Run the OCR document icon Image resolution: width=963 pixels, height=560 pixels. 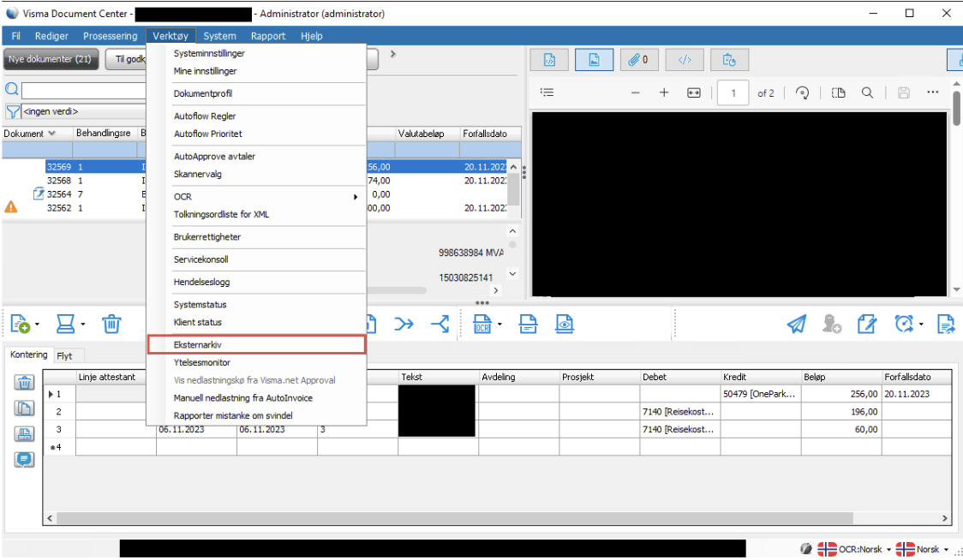click(x=482, y=324)
